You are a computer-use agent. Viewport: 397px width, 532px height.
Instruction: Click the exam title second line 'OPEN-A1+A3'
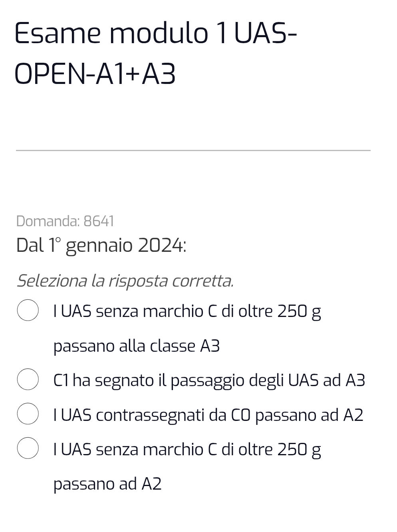point(96,73)
